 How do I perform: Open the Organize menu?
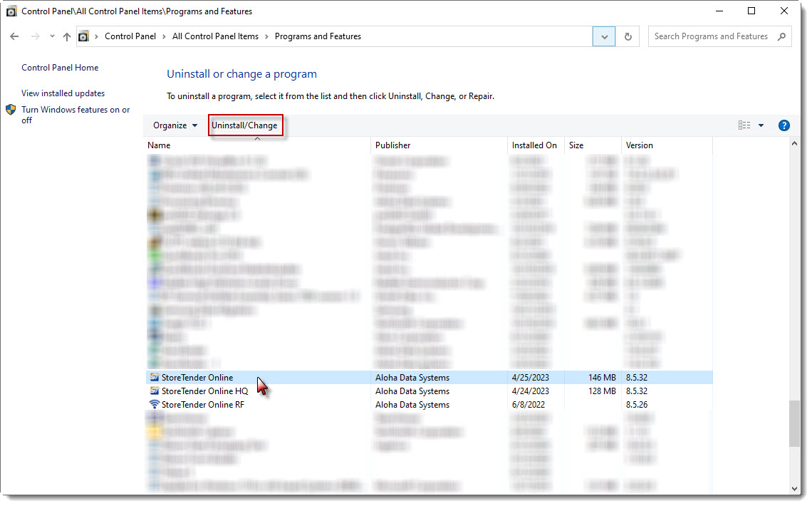click(x=175, y=125)
